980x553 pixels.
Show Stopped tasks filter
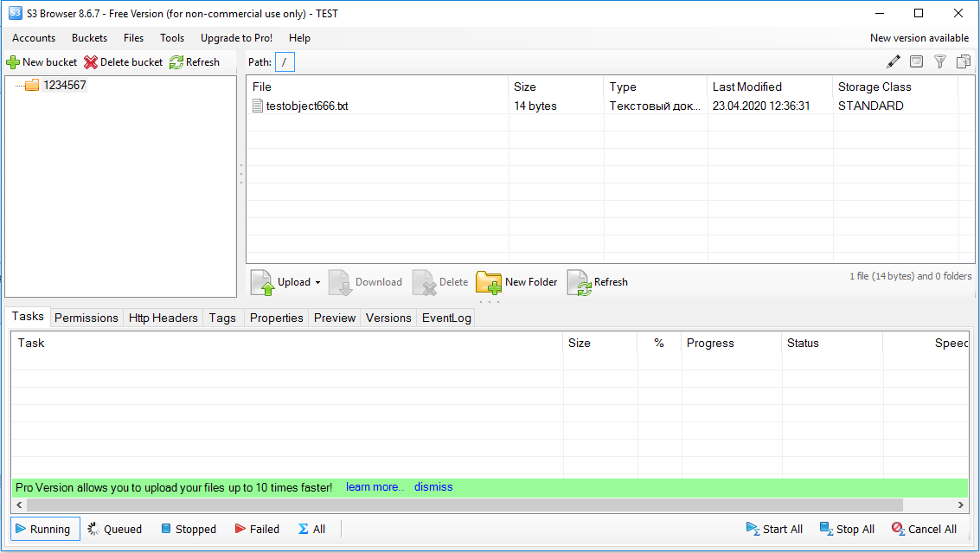pos(189,530)
